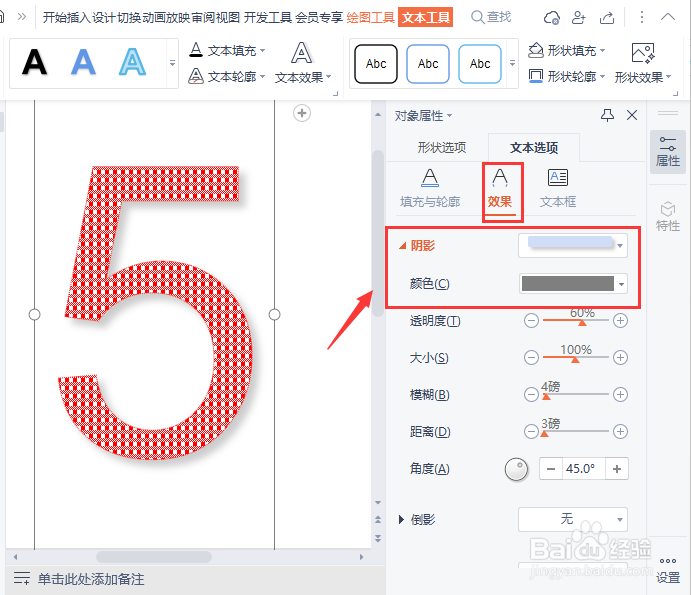
Task: Apply the light blue Abc shape style
Action: 480,64
